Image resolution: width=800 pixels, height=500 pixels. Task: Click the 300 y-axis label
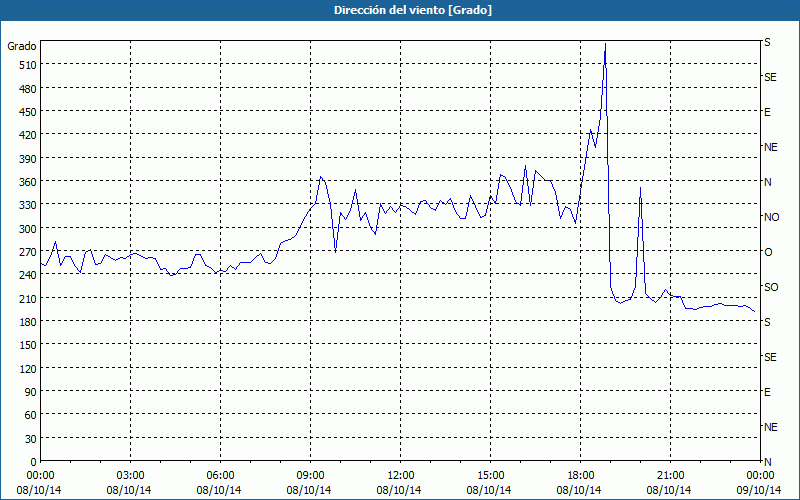(29, 229)
